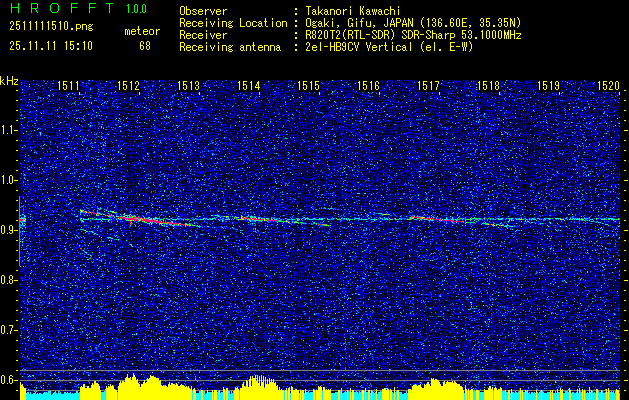629x400 pixels.
Task: Click the meteor label above the count
Action: tap(141, 32)
